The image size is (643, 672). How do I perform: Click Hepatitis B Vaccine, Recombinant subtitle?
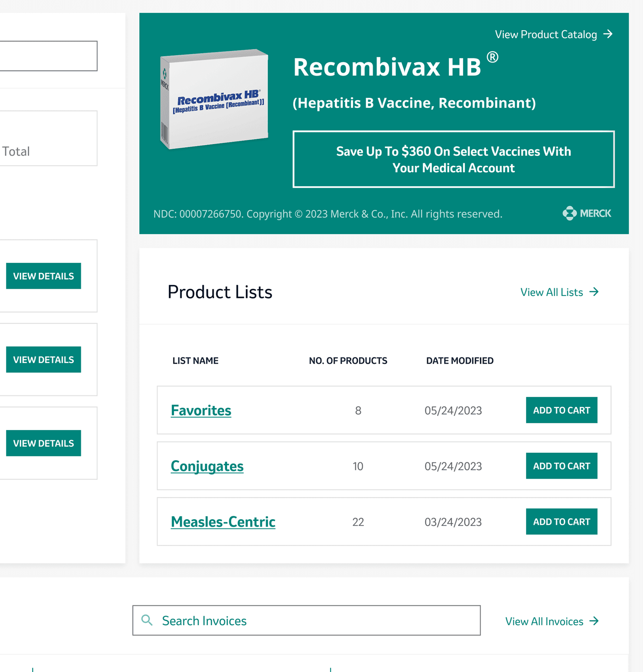(x=414, y=103)
